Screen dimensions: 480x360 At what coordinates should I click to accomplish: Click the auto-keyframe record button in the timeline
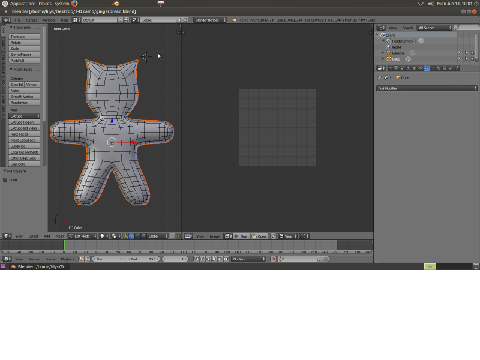(273, 259)
